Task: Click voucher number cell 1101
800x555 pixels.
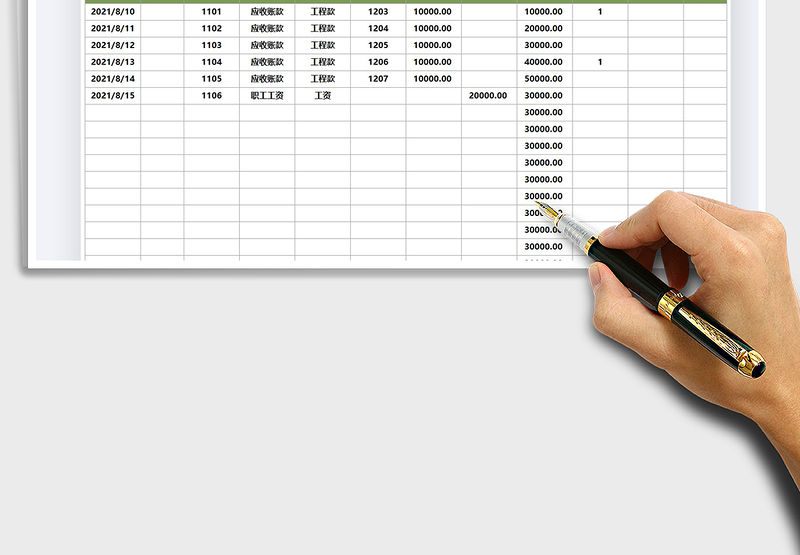Action: pyautogui.click(x=211, y=12)
